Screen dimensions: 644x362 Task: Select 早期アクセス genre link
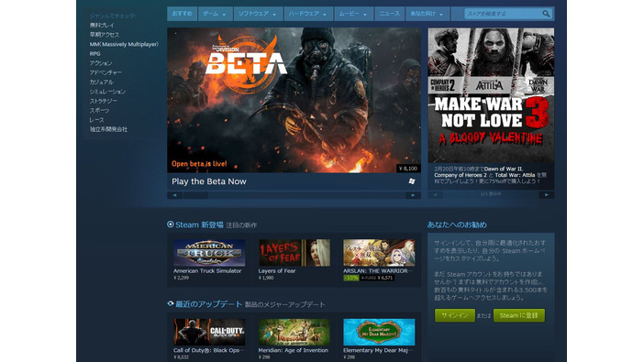tap(105, 35)
